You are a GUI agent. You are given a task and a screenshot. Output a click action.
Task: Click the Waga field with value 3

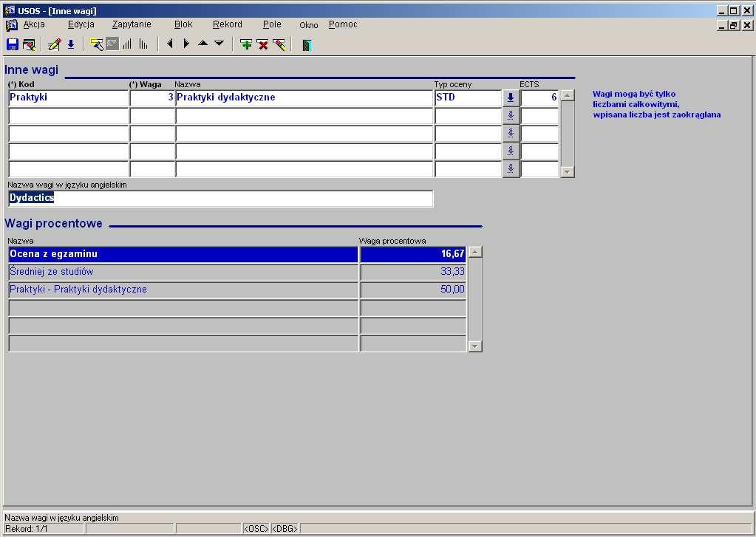152,98
